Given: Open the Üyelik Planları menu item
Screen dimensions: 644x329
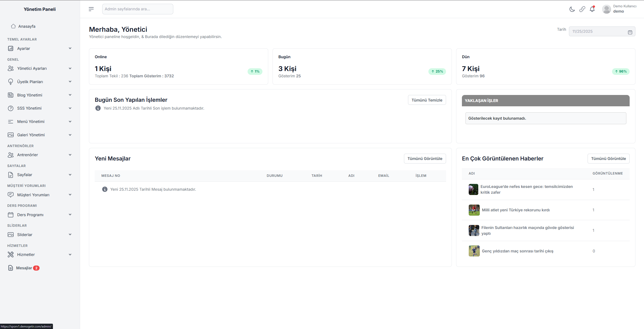Looking at the screenshot, I should tap(30, 82).
